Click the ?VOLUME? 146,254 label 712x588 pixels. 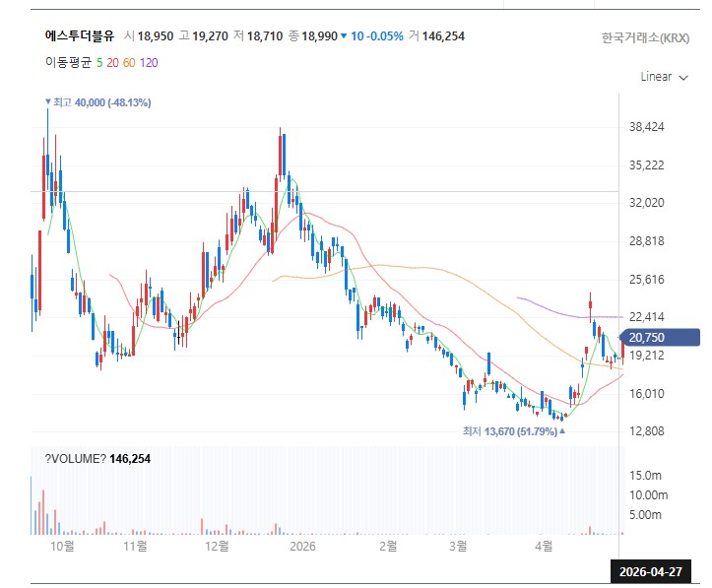[x=97, y=459]
